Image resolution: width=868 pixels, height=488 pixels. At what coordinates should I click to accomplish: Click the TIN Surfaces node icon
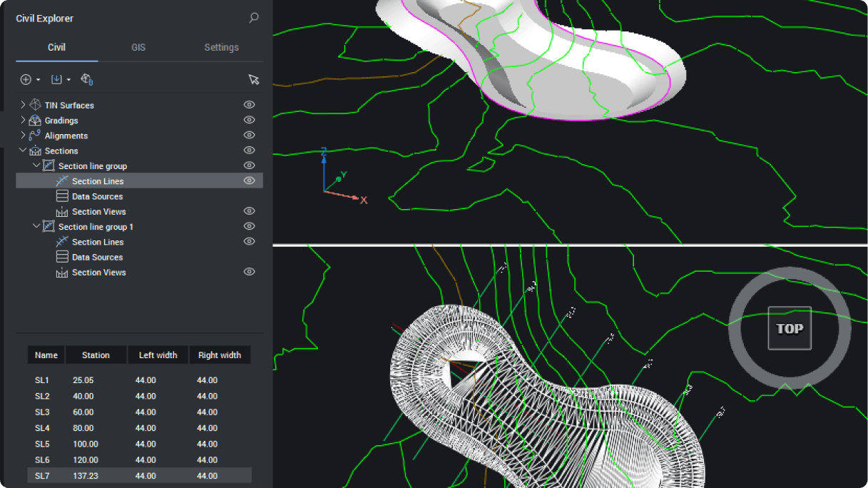35,105
